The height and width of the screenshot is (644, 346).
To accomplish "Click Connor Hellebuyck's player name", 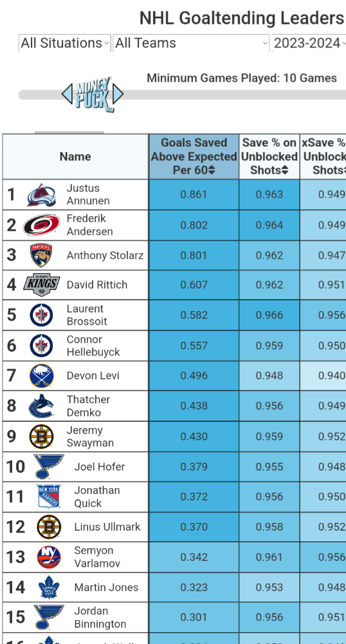I will tap(93, 346).
